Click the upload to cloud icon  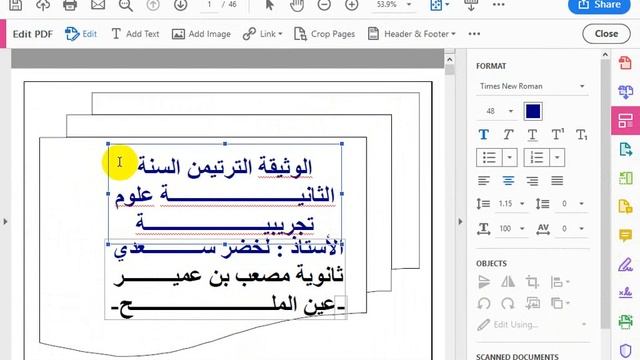[x=43, y=5]
